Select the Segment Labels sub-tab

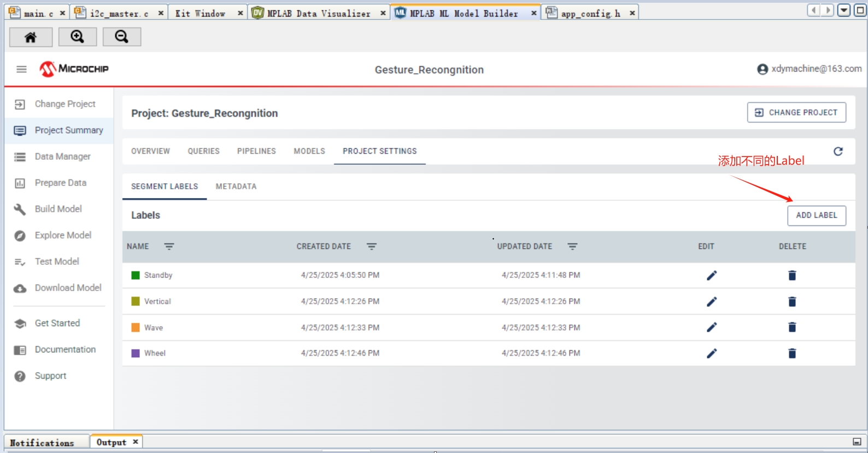(x=165, y=187)
